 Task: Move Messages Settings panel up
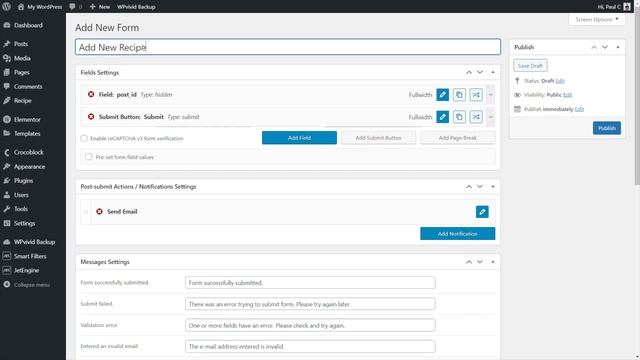pyautogui.click(x=469, y=262)
